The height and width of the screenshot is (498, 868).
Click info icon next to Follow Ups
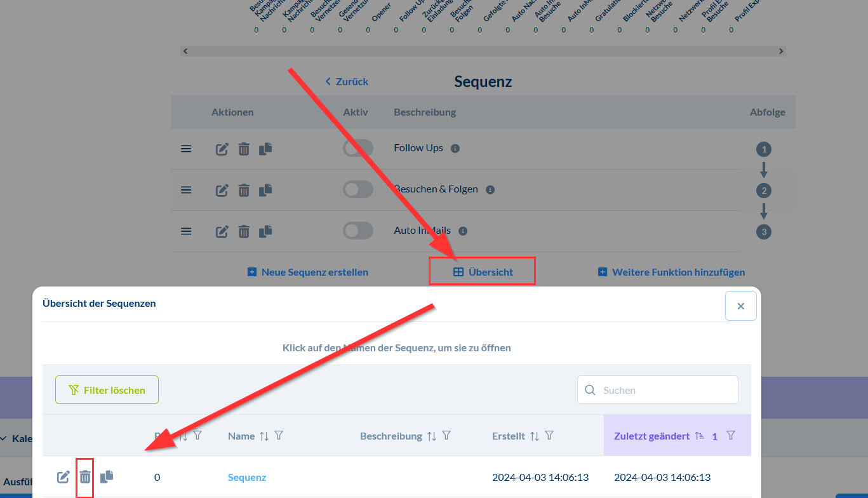(x=455, y=149)
